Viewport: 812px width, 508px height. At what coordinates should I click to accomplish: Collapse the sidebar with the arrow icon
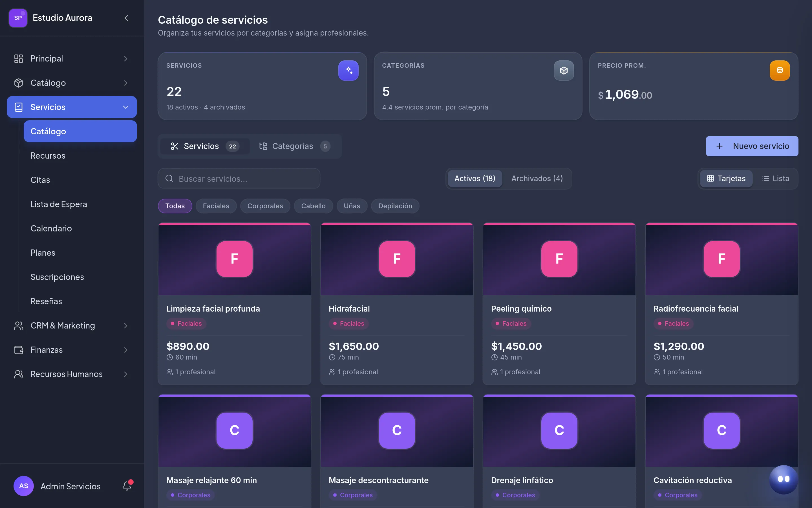(127, 18)
